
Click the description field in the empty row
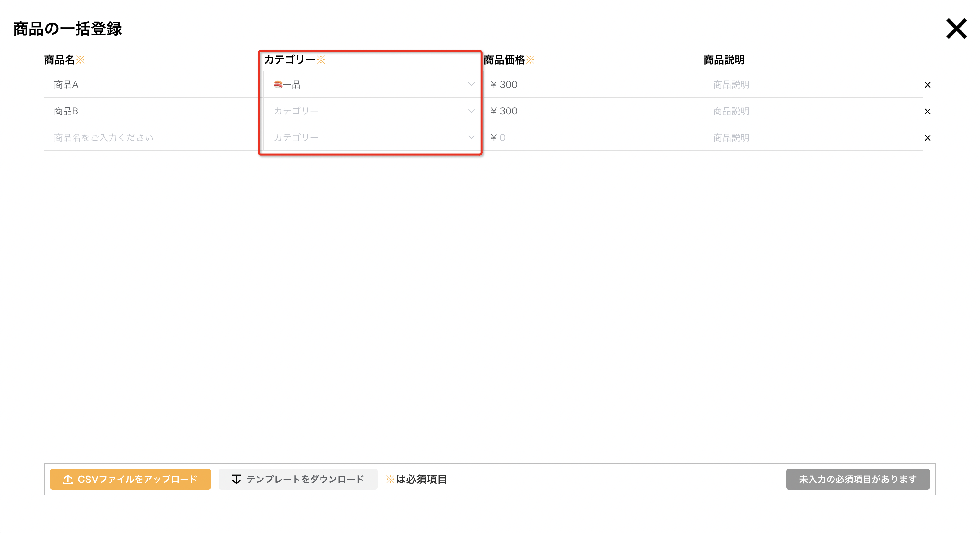click(812, 138)
